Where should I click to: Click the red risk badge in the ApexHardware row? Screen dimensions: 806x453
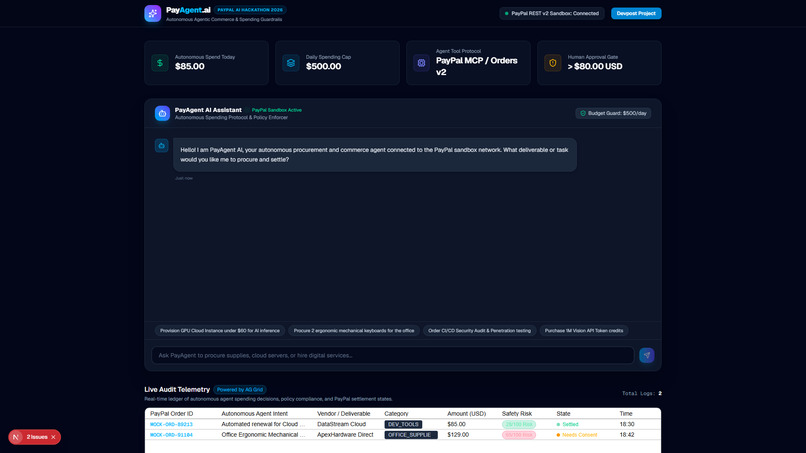click(x=519, y=435)
